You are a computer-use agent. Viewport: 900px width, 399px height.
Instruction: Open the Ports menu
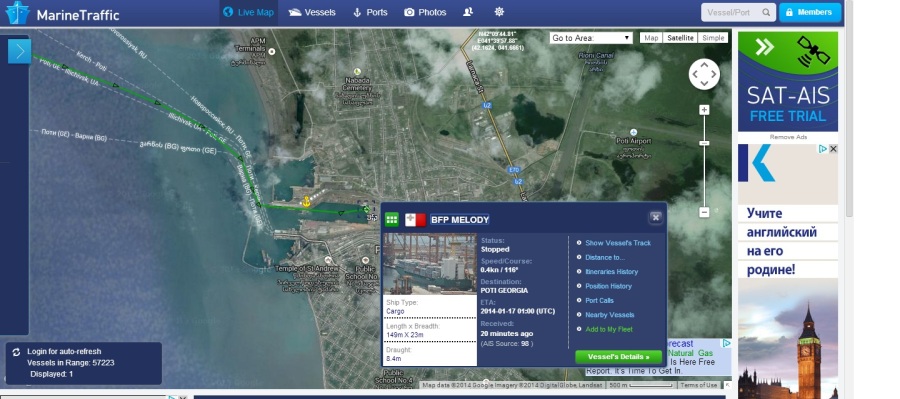point(370,12)
